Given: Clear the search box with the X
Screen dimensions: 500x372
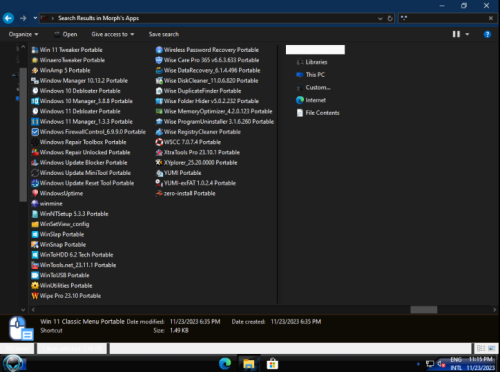Looking at the screenshot, I should [x=491, y=18].
